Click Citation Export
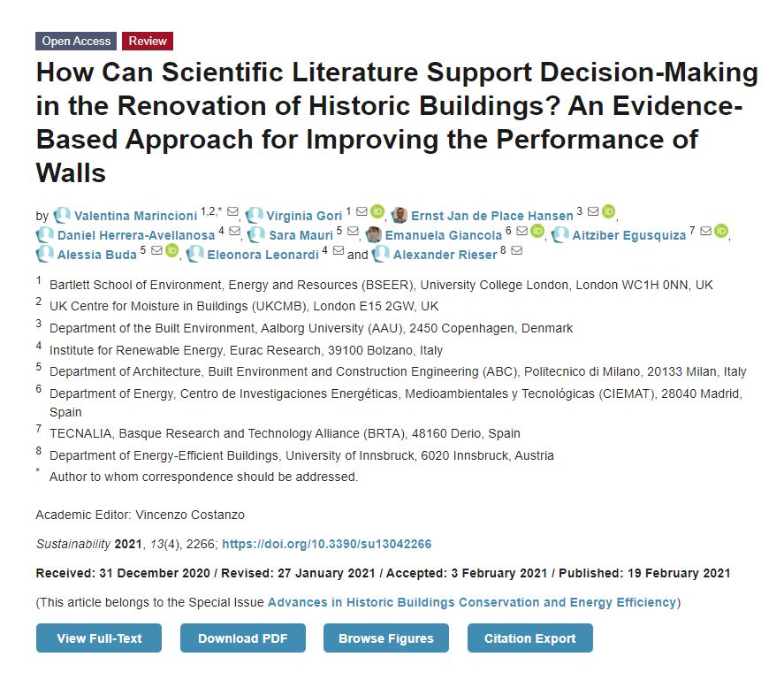This screenshot has height=695, width=784. pyautogui.click(x=529, y=638)
